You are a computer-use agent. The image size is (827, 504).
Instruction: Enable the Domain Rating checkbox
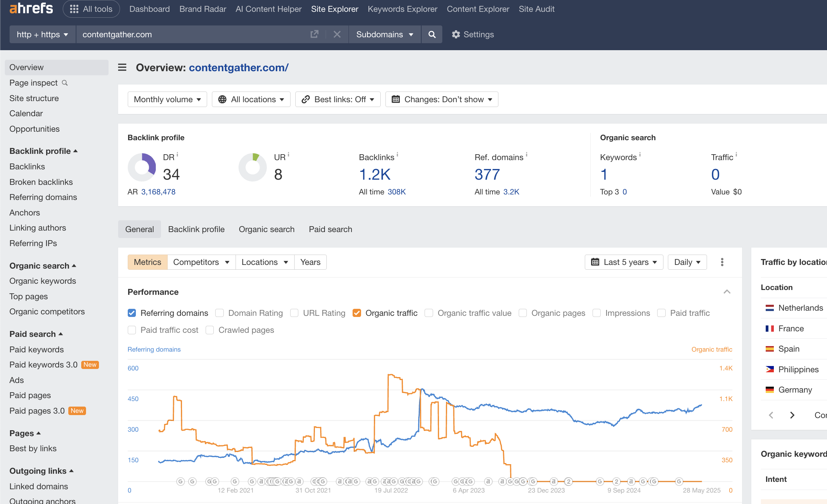[220, 313]
